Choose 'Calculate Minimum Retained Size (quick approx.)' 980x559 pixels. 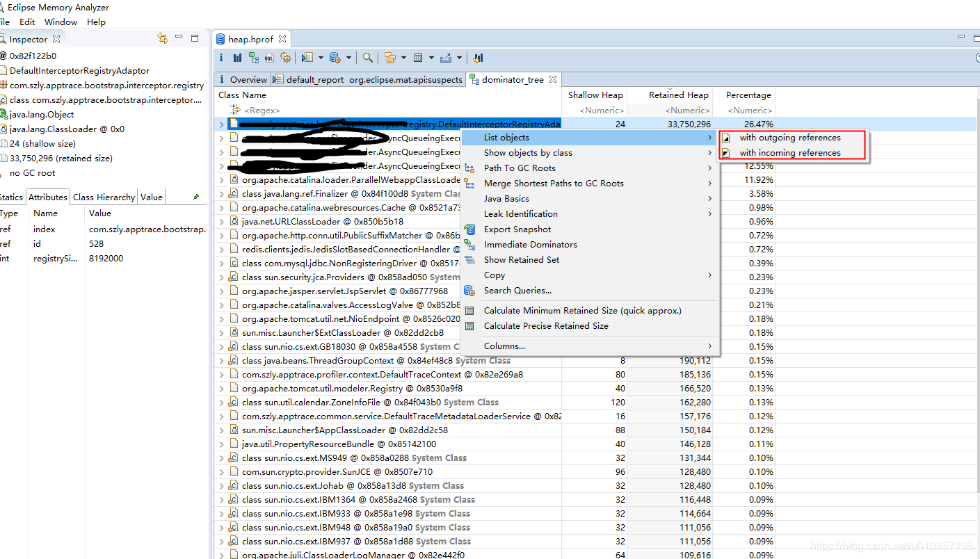[589, 311]
